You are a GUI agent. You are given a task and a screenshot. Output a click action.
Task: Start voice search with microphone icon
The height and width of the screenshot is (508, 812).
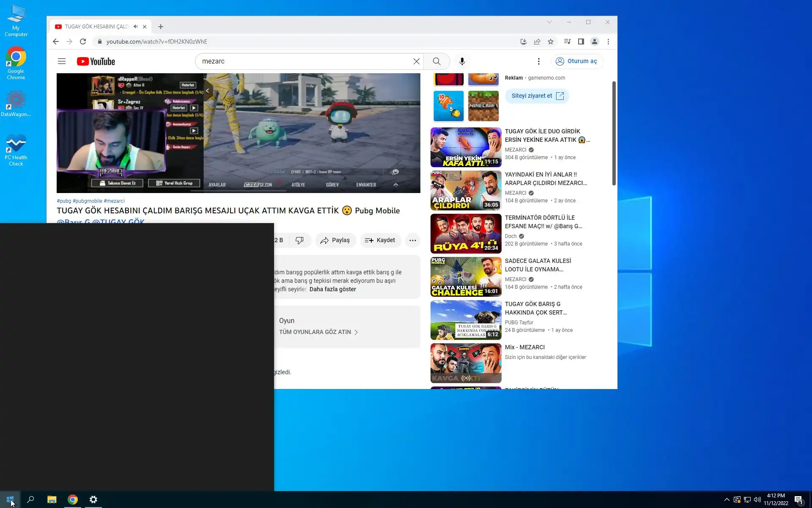point(462,61)
